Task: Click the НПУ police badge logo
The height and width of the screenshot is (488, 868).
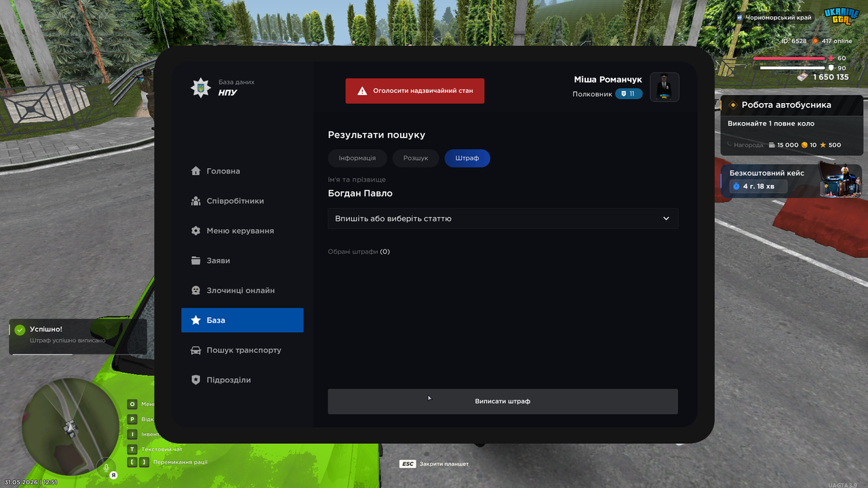Action: [x=200, y=87]
